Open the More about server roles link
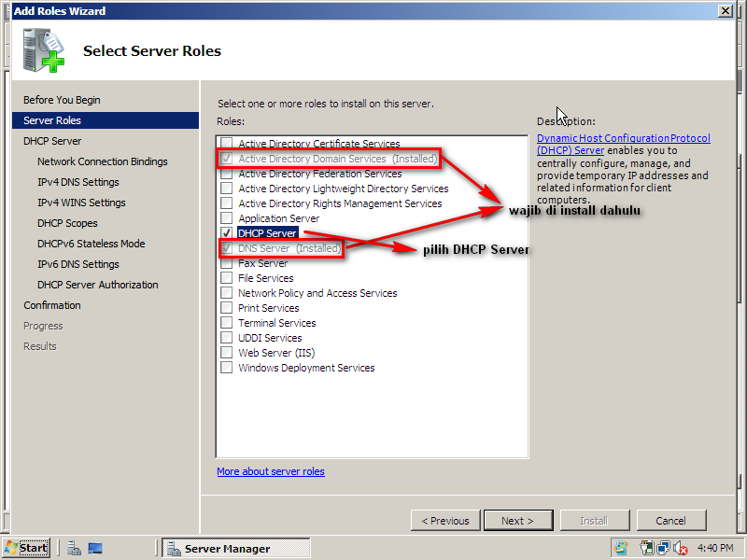The width and height of the screenshot is (747, 560). [x=271, y=471]
